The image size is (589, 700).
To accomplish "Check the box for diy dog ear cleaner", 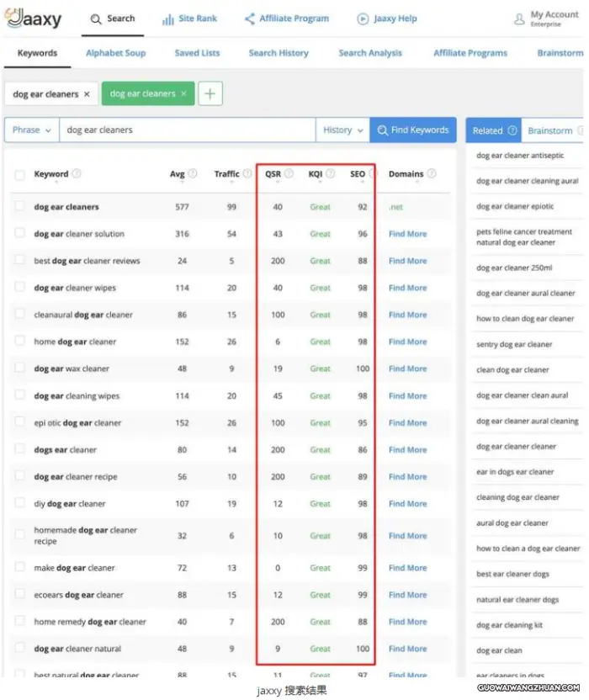I will (19, 502).
